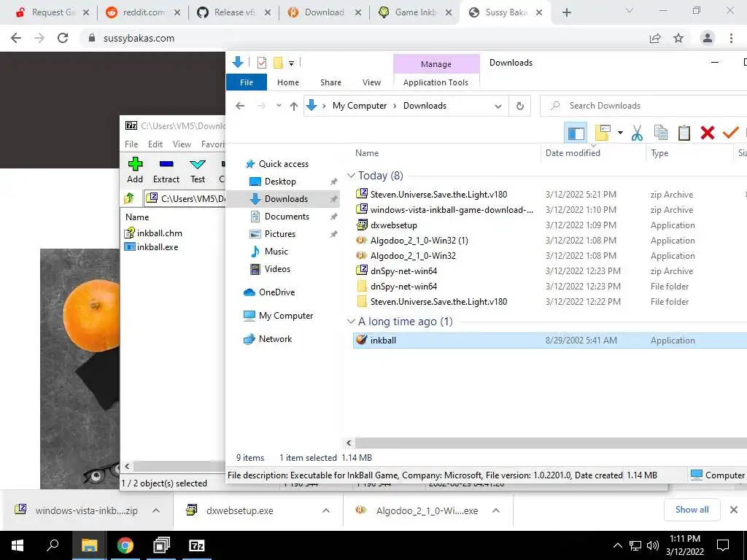Click the Copy toolbar icon
Image resolution: width=747 pixels, height=560 pixels.
(661, 133)
